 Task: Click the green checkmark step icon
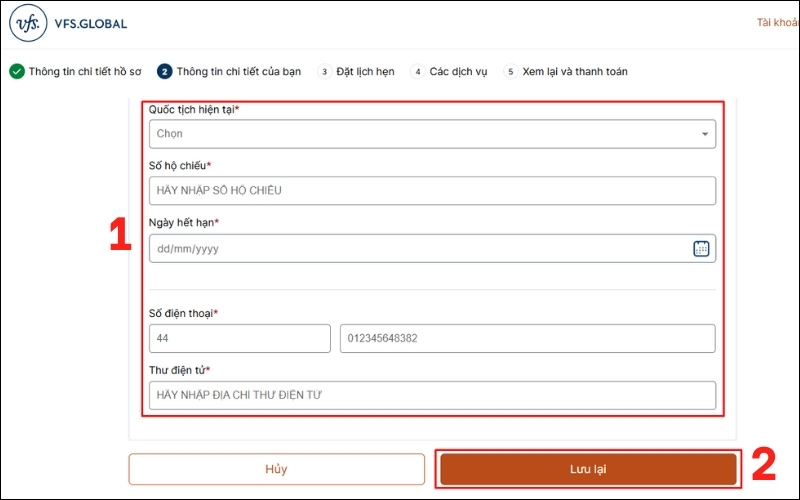click(x=17, y=72)
